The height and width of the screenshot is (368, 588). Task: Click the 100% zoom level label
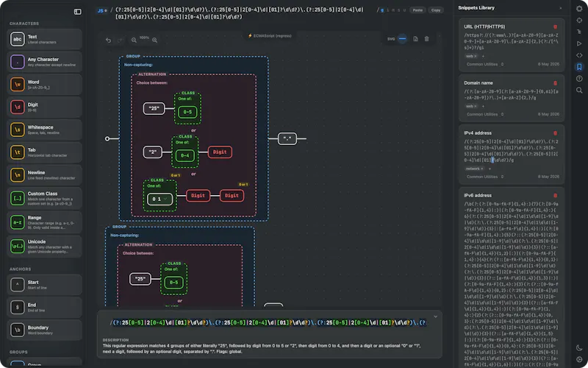point(144,38)
